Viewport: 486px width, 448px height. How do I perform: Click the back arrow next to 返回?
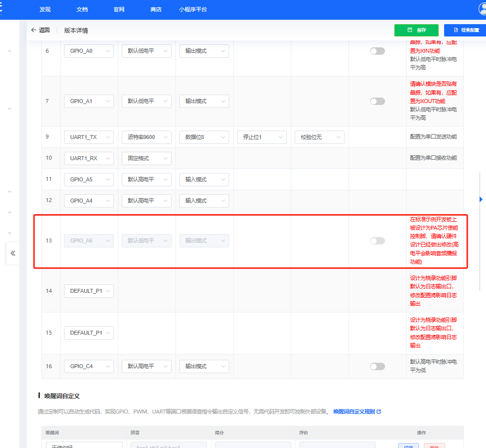(x=34, y=30)
